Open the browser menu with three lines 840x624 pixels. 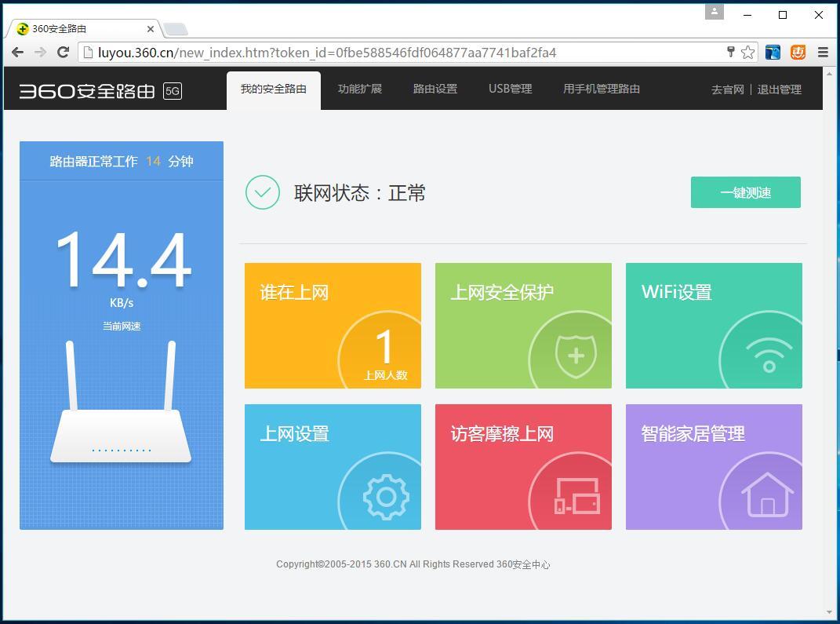[822, 53]
